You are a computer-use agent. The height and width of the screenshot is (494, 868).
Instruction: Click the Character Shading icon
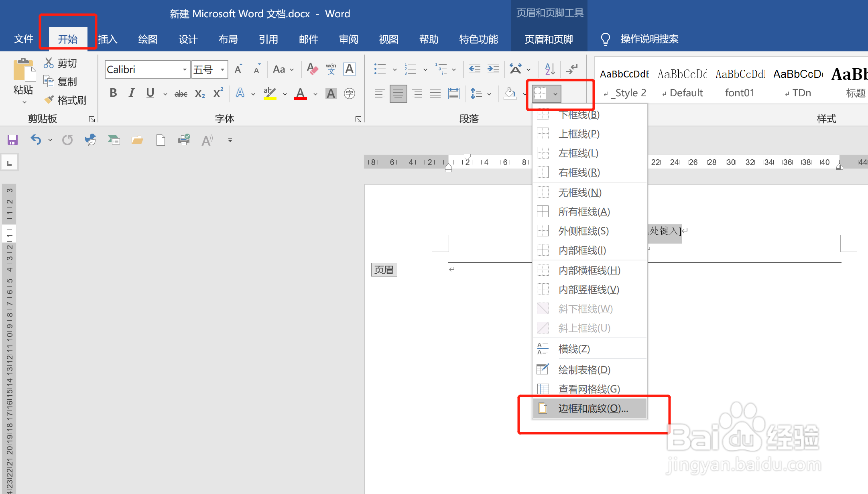click(331, 94)
